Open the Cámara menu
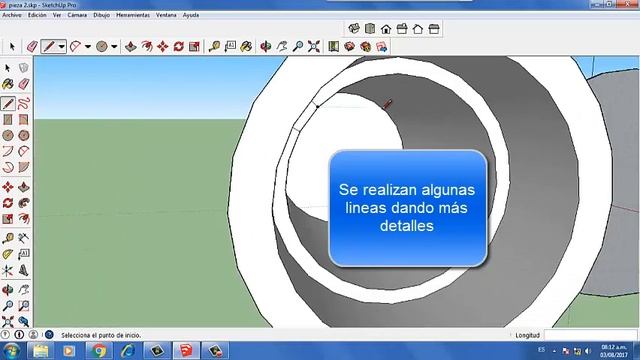640x360 pixels. coord(77,15)
